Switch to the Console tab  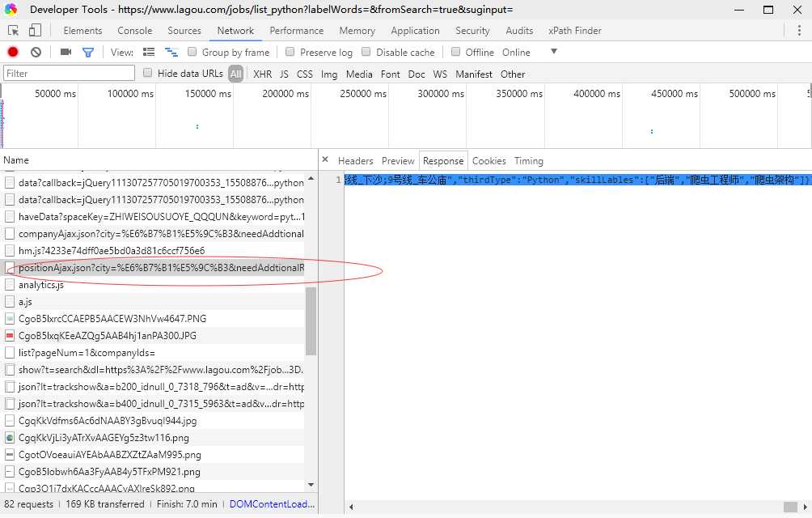[x=134, y=31]
